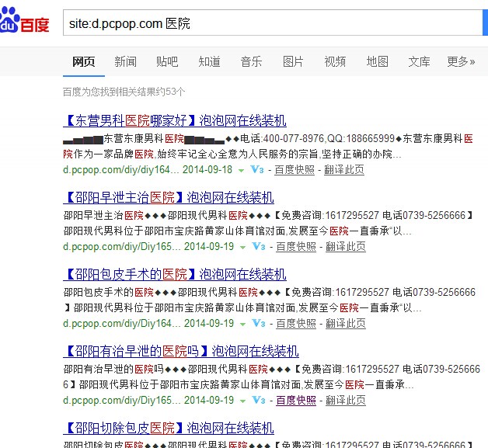Open 百度快照 for 邵阳包皮手术的医院 result
Screen dimensions: 488x448
pyautogui.click(x=296, y=323)
